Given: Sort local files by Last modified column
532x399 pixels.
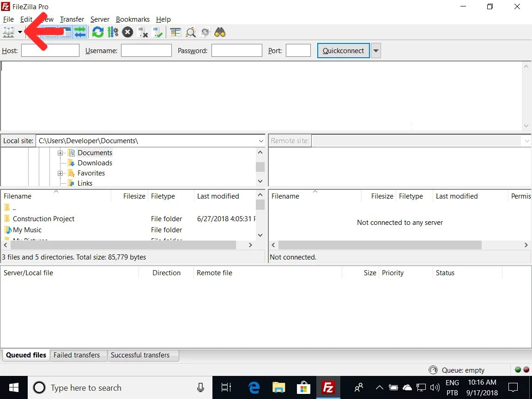Looking at the screenshot, I should (225, 196).
